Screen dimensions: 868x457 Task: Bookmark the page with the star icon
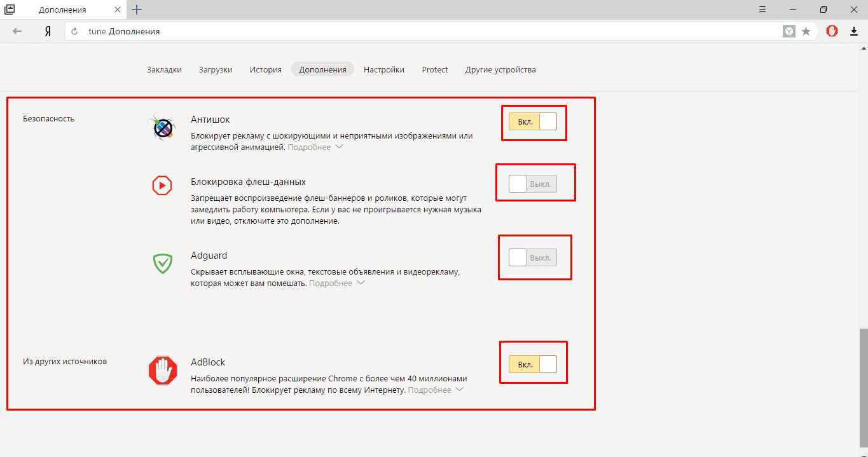coord(806,31)
